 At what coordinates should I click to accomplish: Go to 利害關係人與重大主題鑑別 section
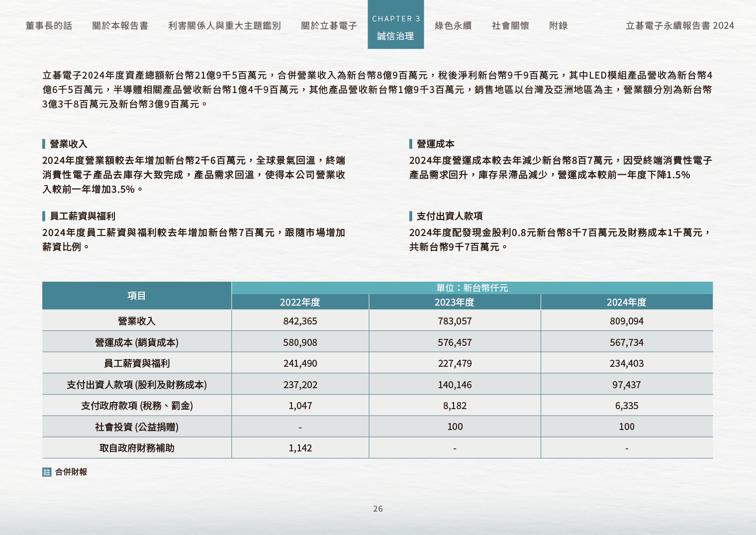224,25
